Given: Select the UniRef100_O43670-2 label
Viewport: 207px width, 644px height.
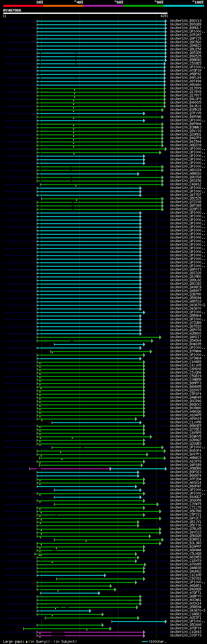Looking at the screenshot, I should pos(188,305).
